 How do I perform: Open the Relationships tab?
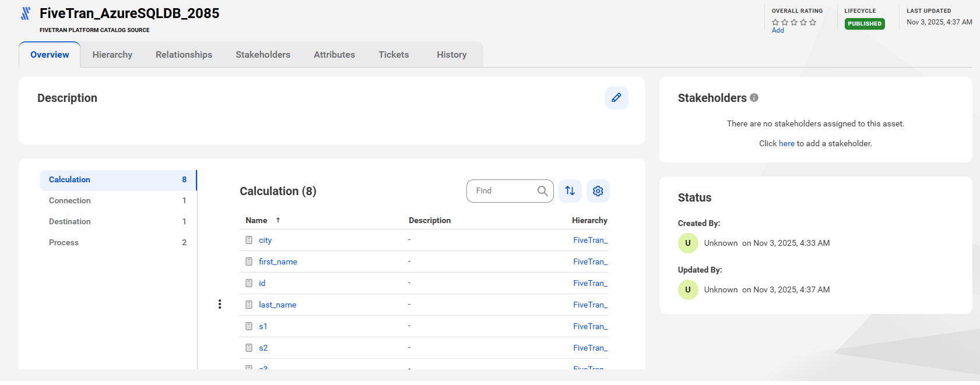[184, 55]
